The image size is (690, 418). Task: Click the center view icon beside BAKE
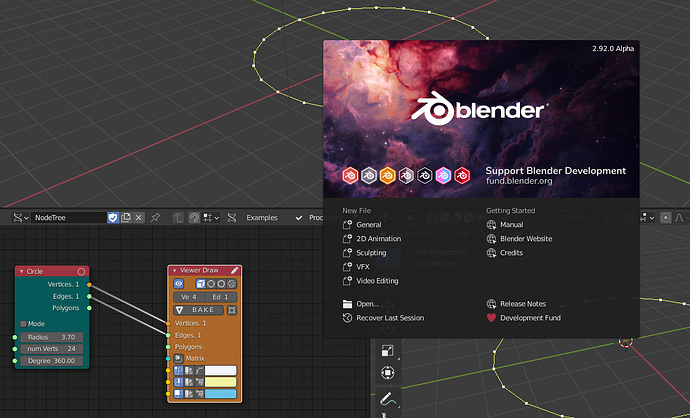coord(231,310)
